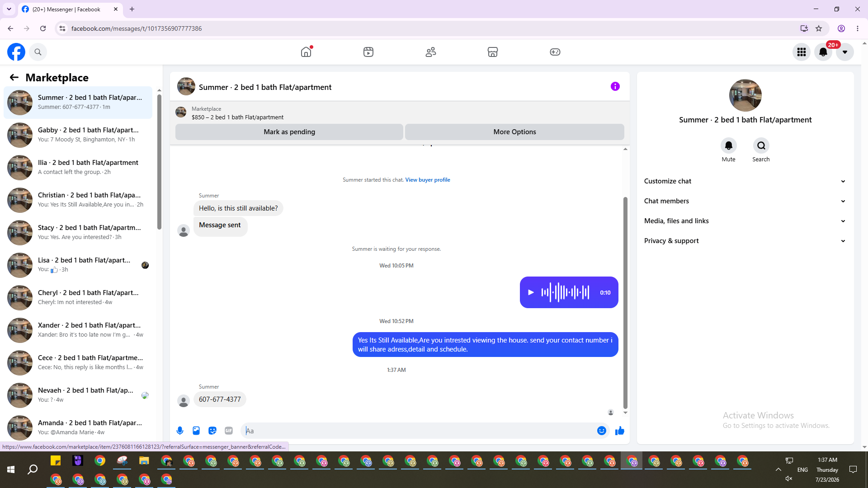Click More Options button
This screenshot has height=488, width=868.
514,132
